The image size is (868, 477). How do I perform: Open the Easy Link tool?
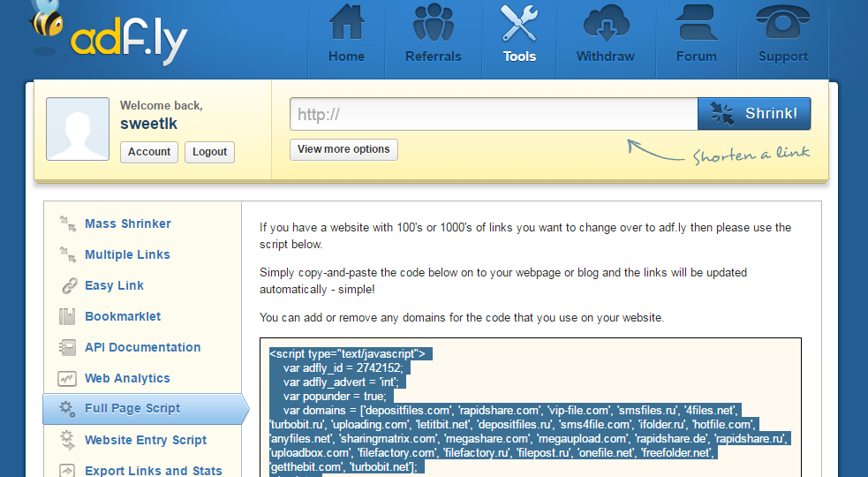pyautogui.click(x=114, y=286)
